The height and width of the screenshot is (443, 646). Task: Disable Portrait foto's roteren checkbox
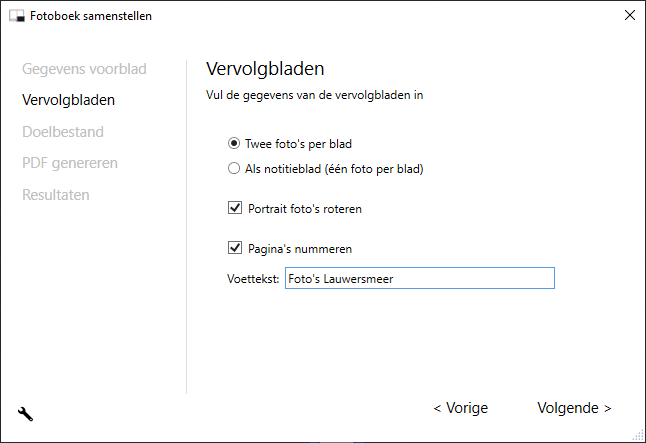tap(236, 209)
